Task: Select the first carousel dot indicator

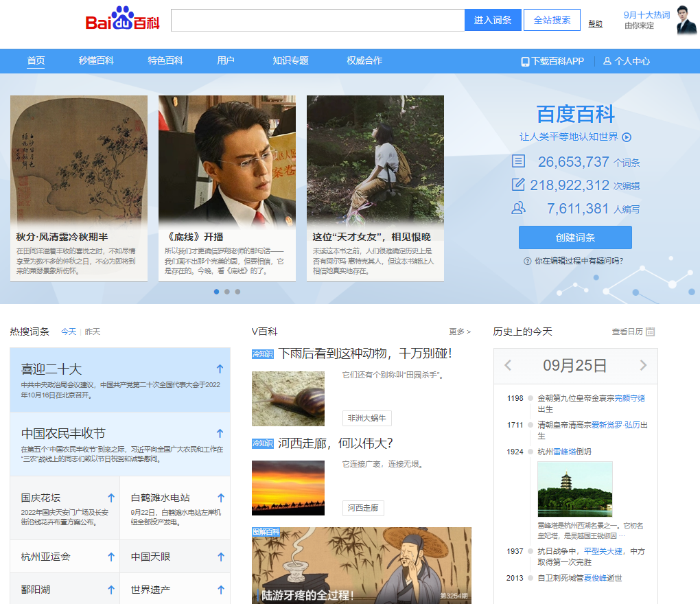Action: (x=217, y=292)
